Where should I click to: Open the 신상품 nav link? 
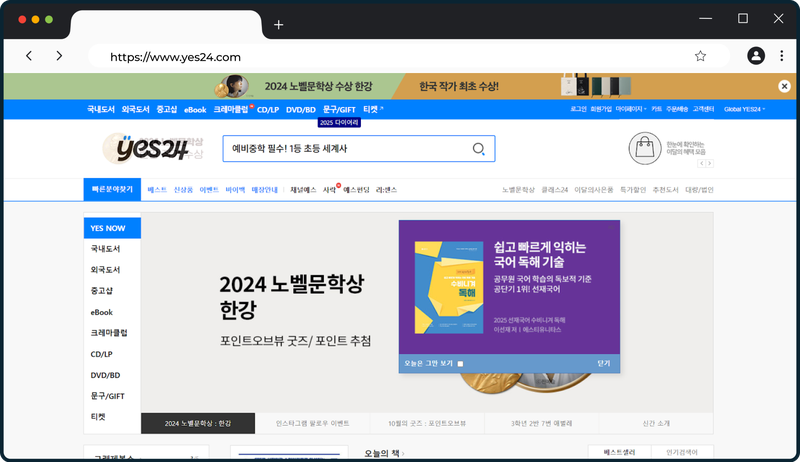pos(183,190)
